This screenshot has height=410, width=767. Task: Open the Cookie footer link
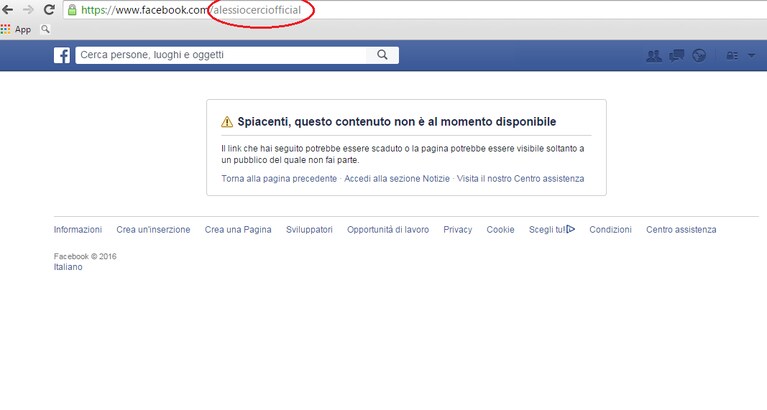click(500, 229)
